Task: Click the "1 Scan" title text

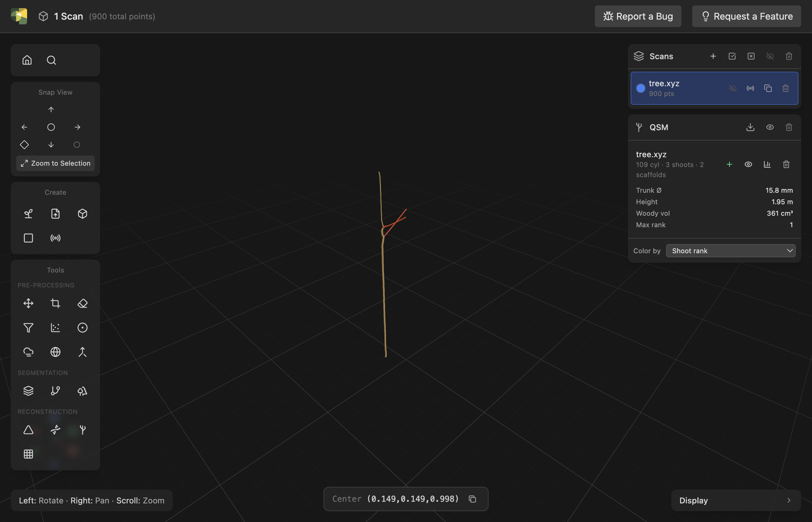Action: coord(69,16)
